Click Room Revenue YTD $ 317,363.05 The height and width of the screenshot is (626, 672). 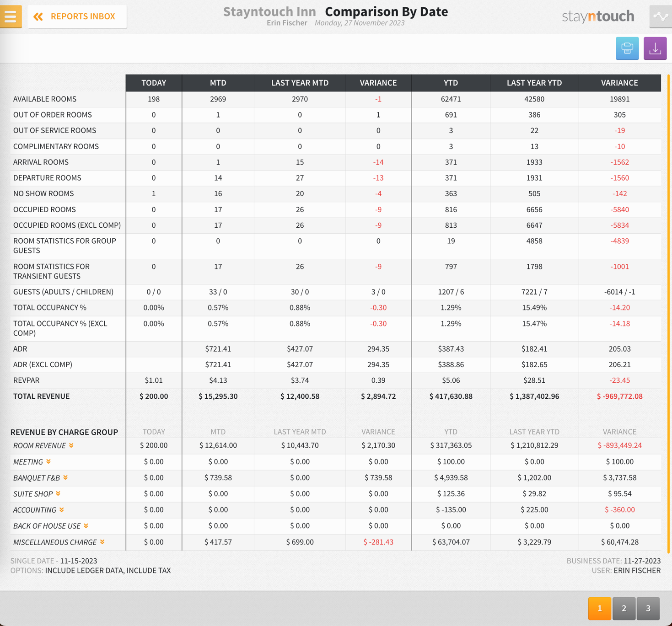pyautogui.click(x=451, y=445)
